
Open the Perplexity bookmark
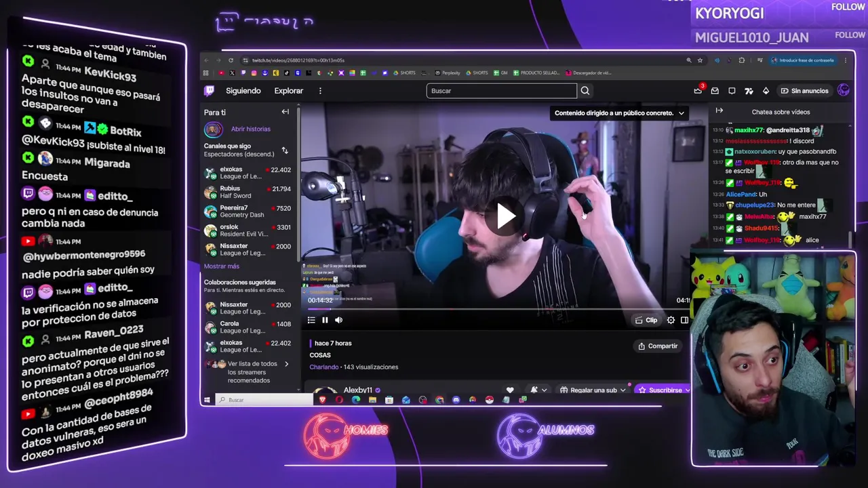(x=448, y=73)
